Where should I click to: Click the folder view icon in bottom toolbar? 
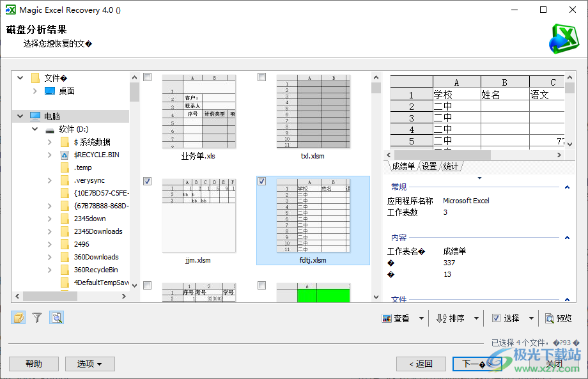coord(17,317)
